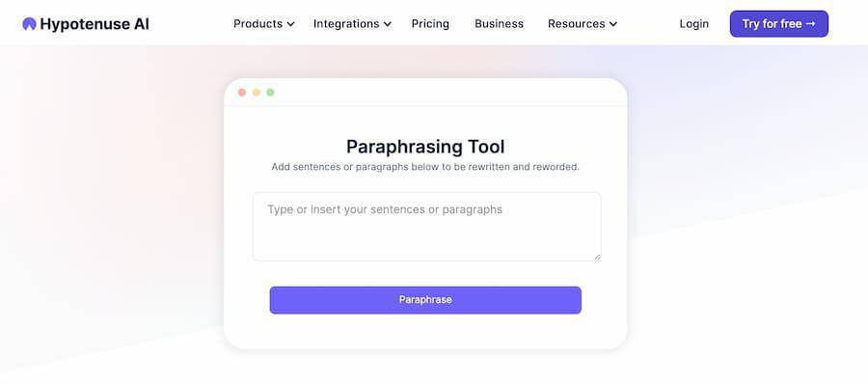Click the Integrations chevron arrow
The height and width of the screenshot is (386, 868).
(388, 24)
